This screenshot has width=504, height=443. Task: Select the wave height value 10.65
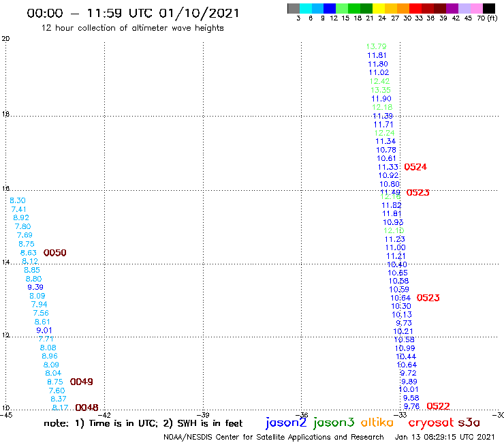[398, 273]
